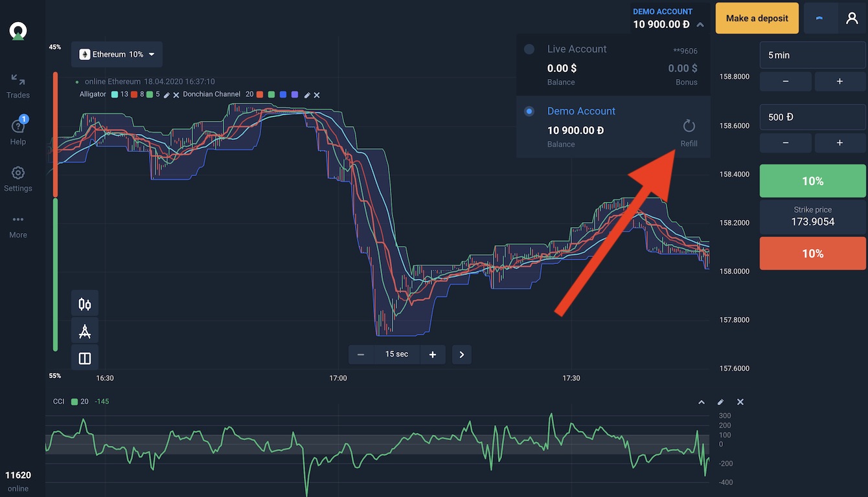Screen dimensions: 868x497
Task: Edit the Alligator indicator pencil icon
Action: pyautogui.click(x=166, y=95)
